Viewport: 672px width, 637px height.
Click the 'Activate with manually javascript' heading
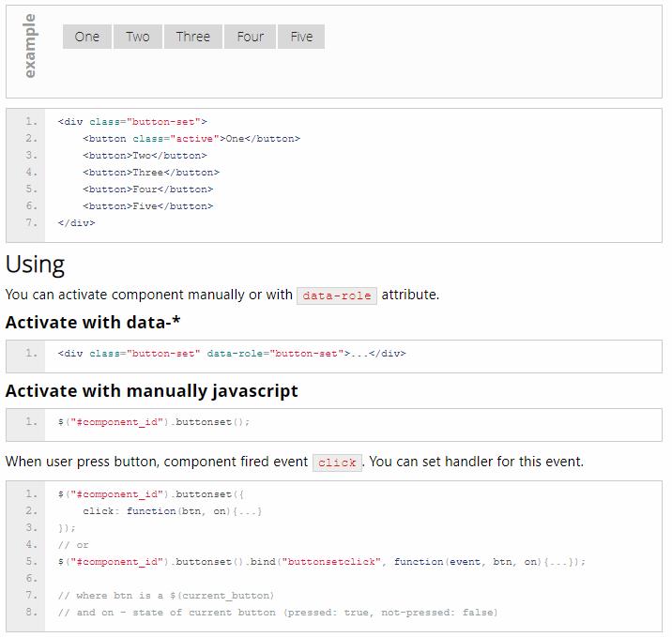point(151,390)
